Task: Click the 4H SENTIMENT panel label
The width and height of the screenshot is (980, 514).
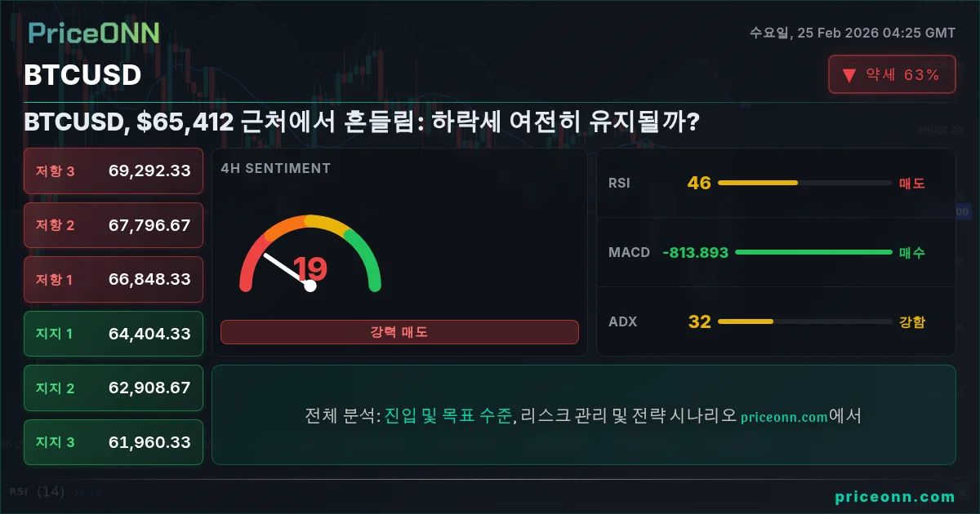Action: click(x=276, y=168)
